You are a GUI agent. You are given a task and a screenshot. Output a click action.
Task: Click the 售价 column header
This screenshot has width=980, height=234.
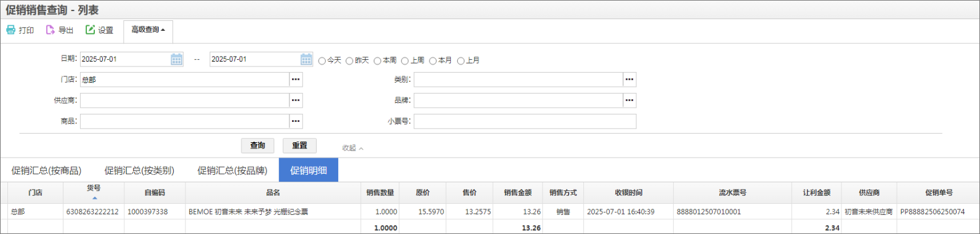pos(469,193)
